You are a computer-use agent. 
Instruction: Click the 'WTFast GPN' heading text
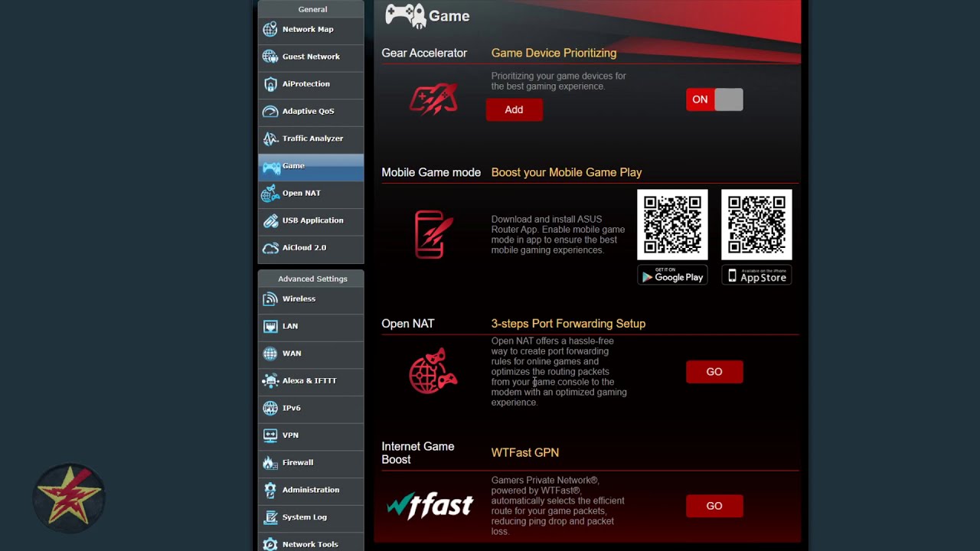tap(525, 452)
